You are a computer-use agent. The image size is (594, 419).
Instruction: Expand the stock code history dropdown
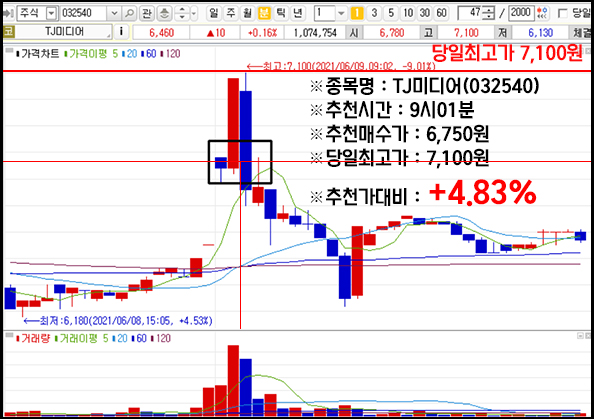tap(114, 14)
